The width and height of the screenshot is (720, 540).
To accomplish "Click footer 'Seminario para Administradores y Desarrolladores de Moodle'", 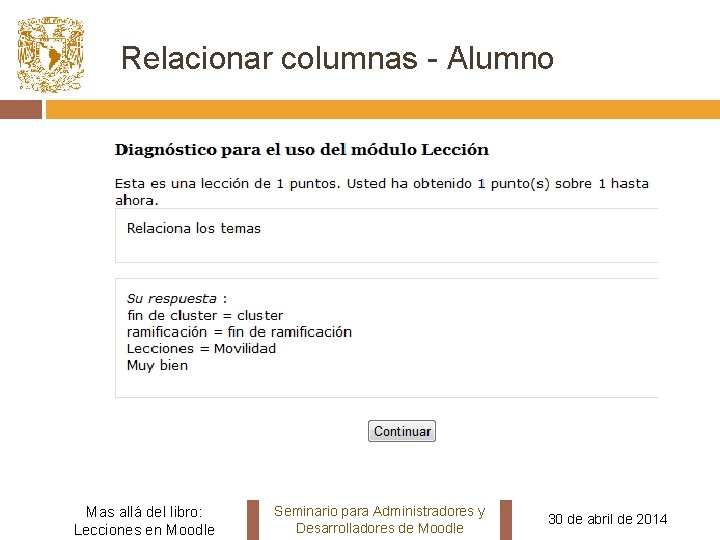I will pyautogui.click(x=380, y=519).
